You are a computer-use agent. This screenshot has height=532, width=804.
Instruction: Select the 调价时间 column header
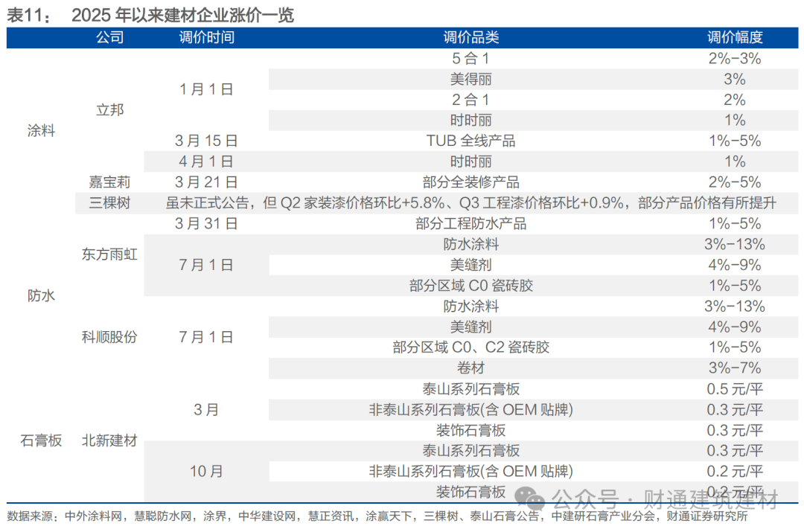(207, 37)
